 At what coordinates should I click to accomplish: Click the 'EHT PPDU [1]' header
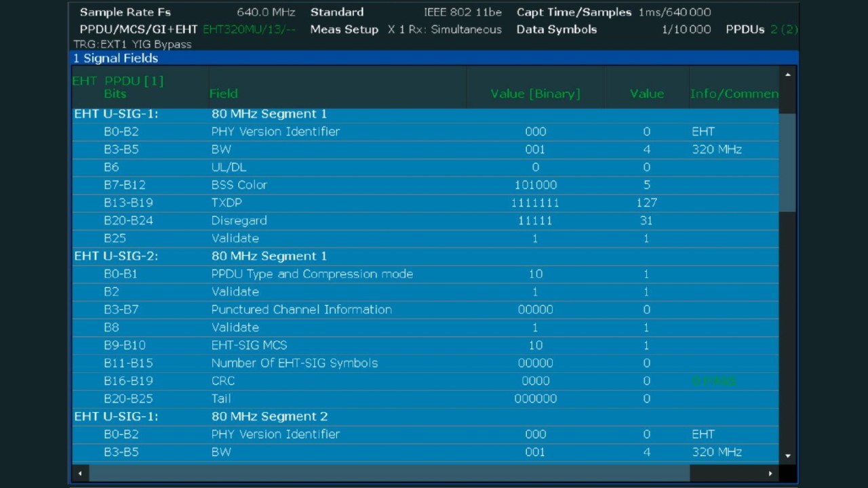[117, 81]
